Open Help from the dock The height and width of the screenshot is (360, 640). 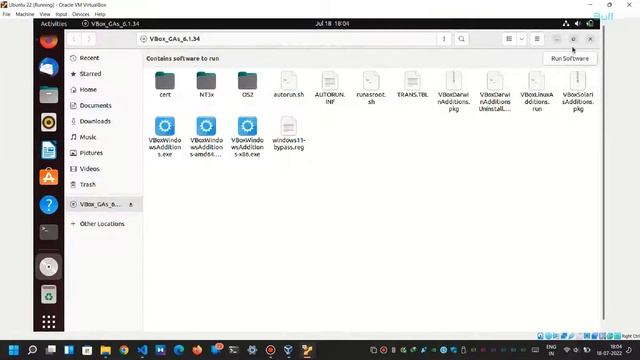click(49, 204)
